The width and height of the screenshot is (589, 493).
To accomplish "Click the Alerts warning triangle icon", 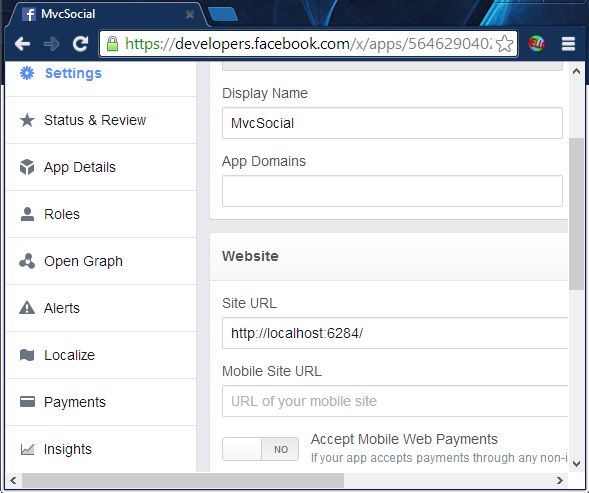I will [27, 308].
